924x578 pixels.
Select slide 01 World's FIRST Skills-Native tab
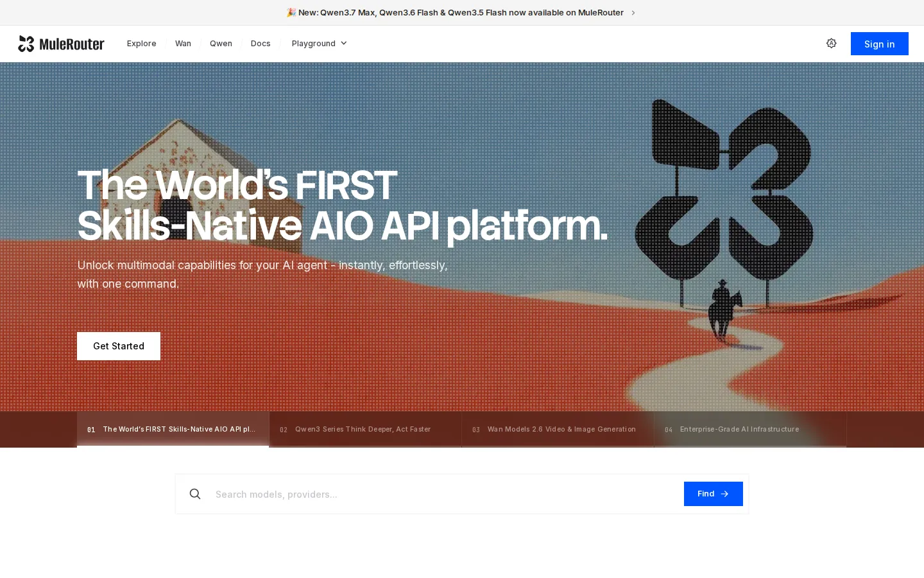point(173,429)
